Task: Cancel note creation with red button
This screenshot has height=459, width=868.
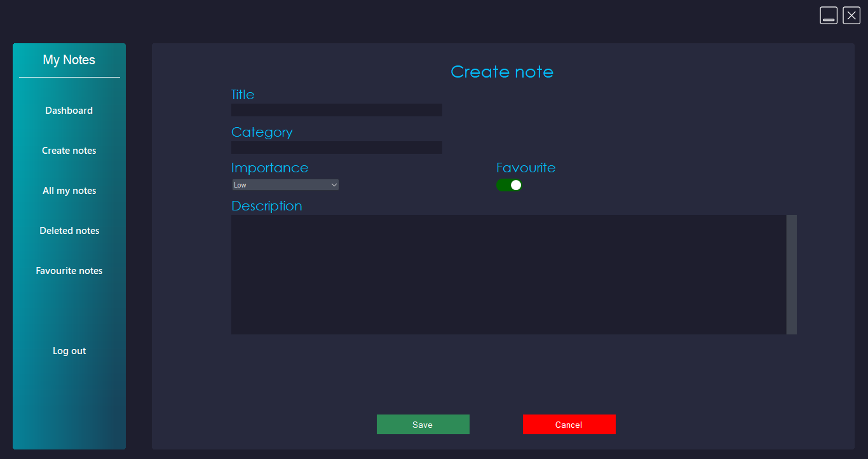Action: pos(569,425)
